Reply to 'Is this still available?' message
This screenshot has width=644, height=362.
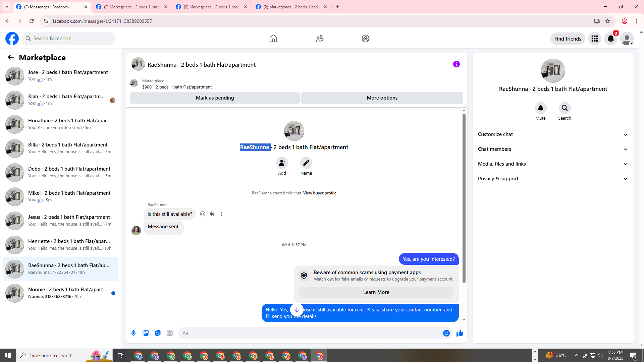tap(212, 214)
